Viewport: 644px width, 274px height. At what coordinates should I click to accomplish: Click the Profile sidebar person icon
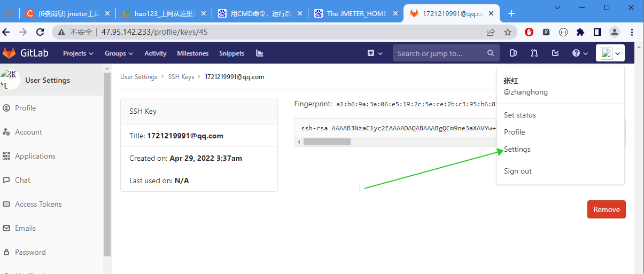(x=6, y=108)
